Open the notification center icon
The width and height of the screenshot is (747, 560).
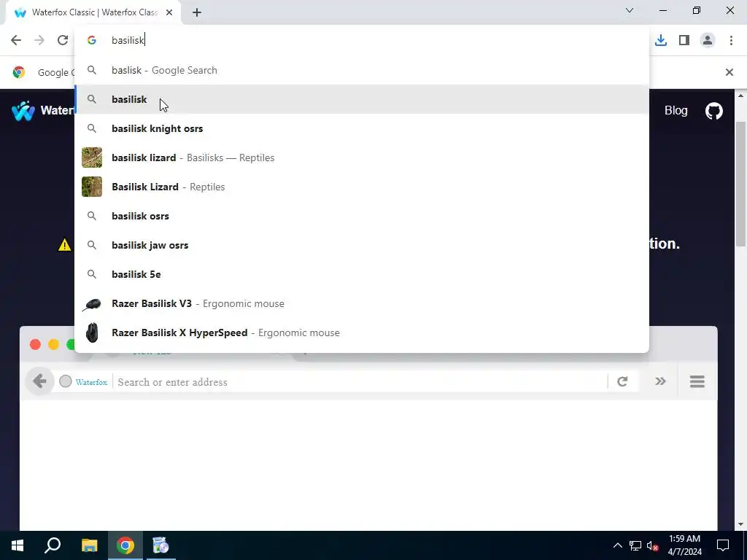coord(723,545)
